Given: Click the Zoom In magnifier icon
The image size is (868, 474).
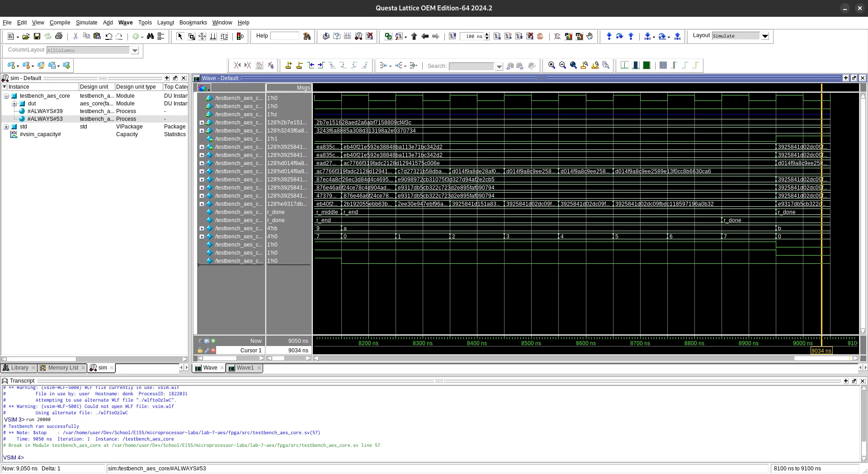Looking at the screenshot, I should (x=552, y=66).
